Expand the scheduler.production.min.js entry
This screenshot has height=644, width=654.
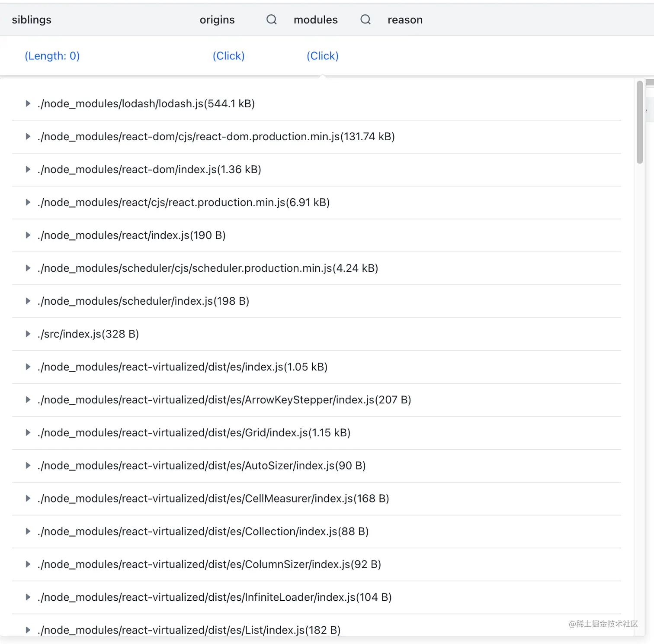click(x=28, y=268)
